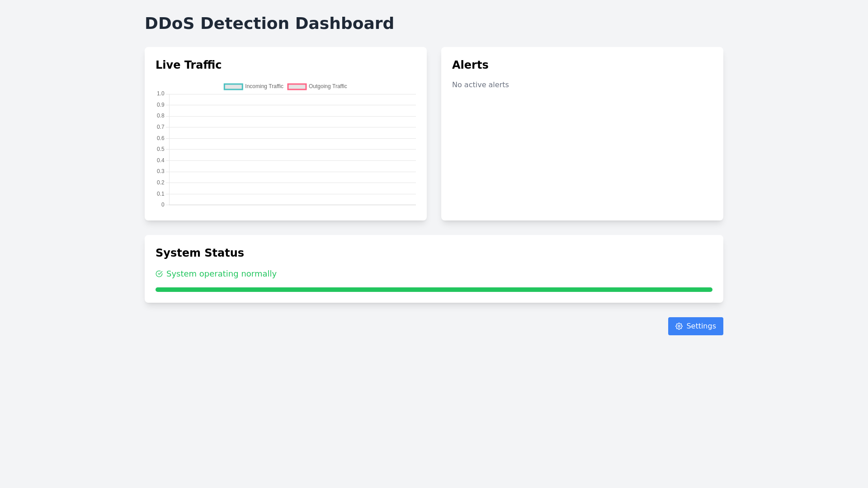This screenshot has width=868, height=488.
Task: Click the green checkmark status icon
Action: point(159,274)
